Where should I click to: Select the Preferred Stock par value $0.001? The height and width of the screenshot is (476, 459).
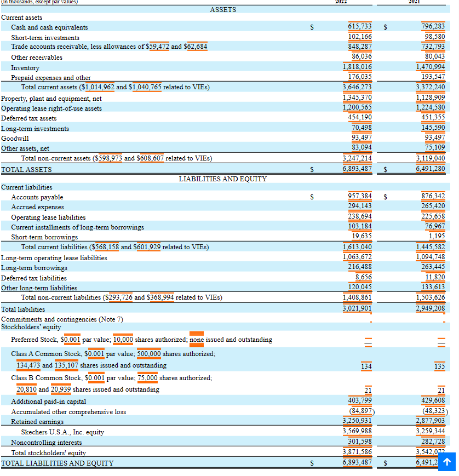71,339
